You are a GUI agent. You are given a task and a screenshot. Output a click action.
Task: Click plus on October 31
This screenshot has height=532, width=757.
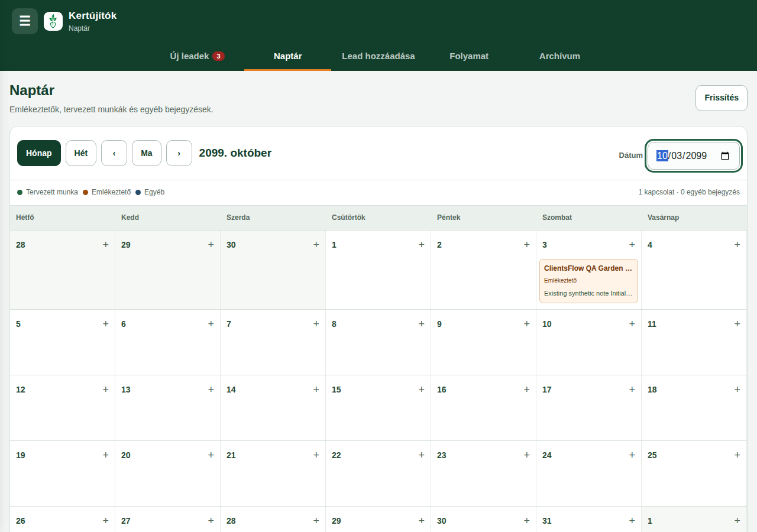(632, 520)
